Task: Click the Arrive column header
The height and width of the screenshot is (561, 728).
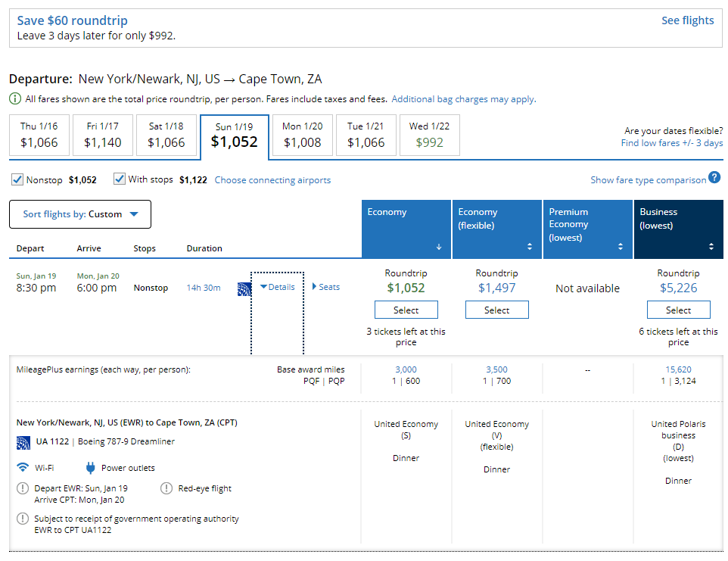Action: [x=89, y=248]
